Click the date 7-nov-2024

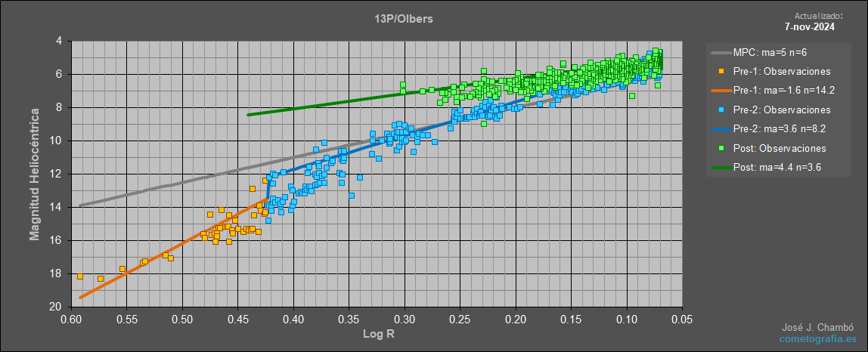(x=810, y=26)
